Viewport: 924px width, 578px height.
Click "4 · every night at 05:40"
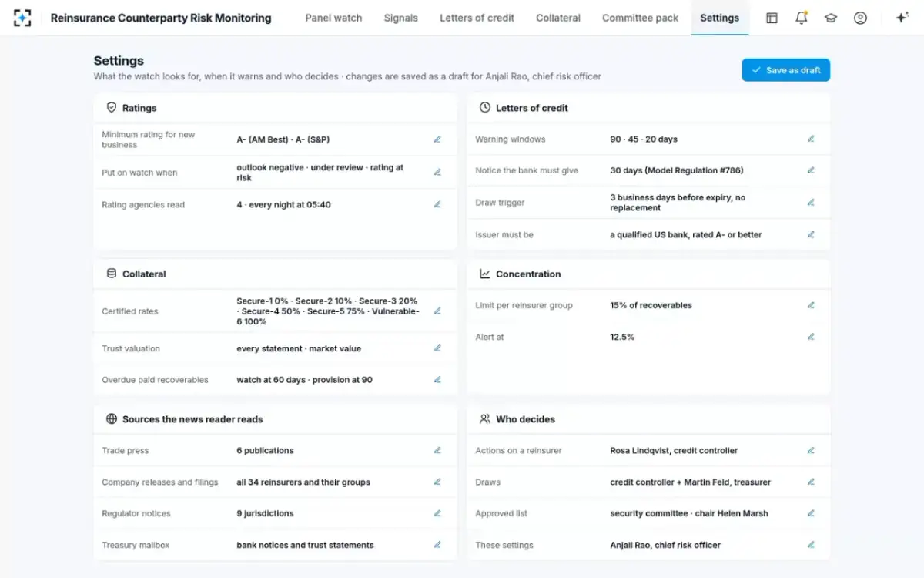[x=283, y=205]
